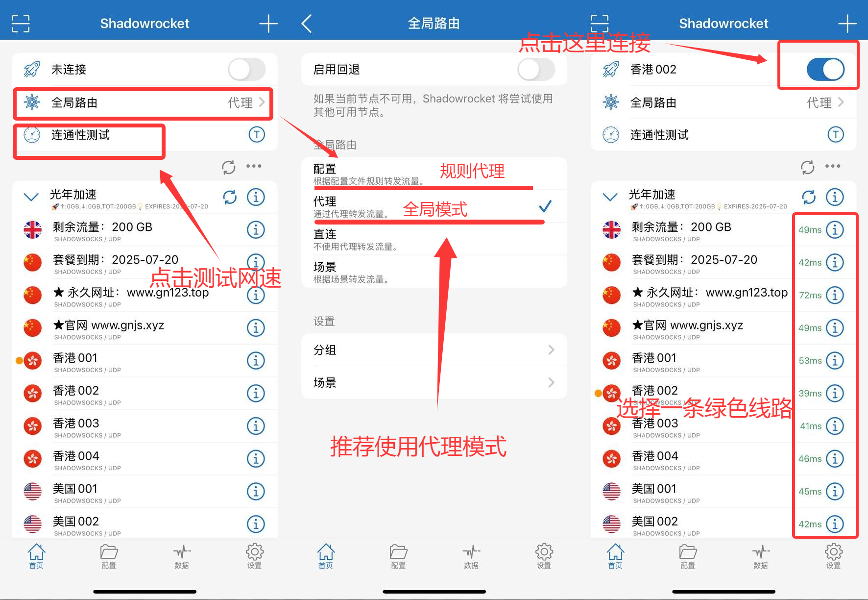Switch to 数据 tab below the 全局路由 screen
The height and width of the screenshot is (600, 868).
click(471, 556)
